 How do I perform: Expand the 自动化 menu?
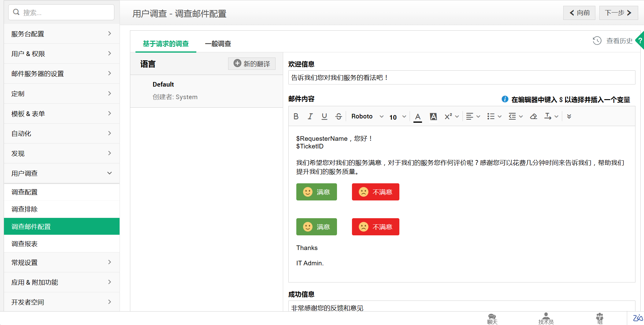(62, 133)
